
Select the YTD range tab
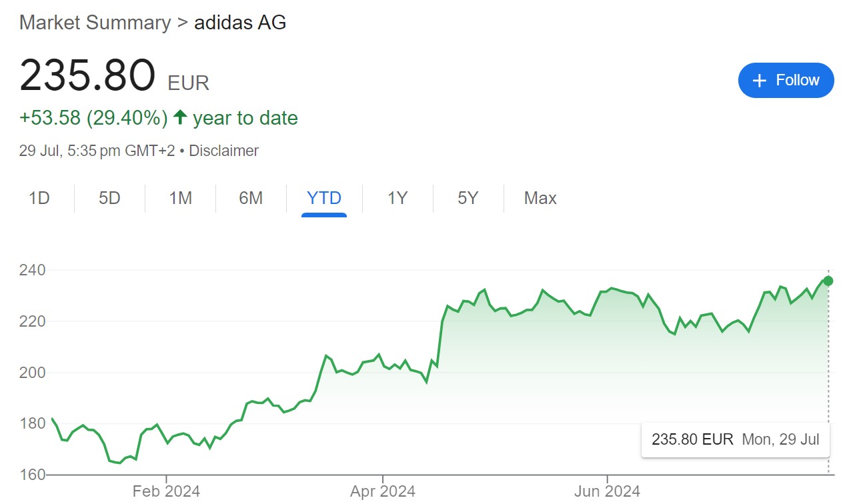coord(324,198)
